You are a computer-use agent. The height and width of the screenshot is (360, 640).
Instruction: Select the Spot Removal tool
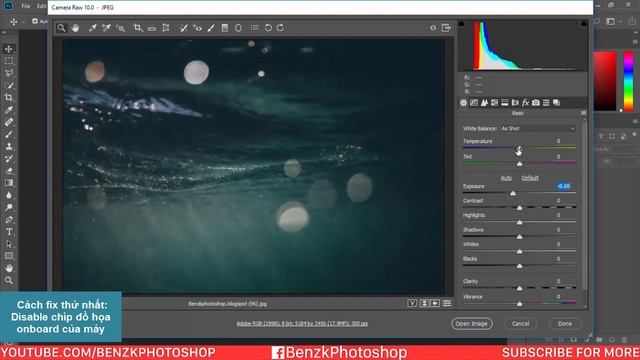click(x=184, y=28)
